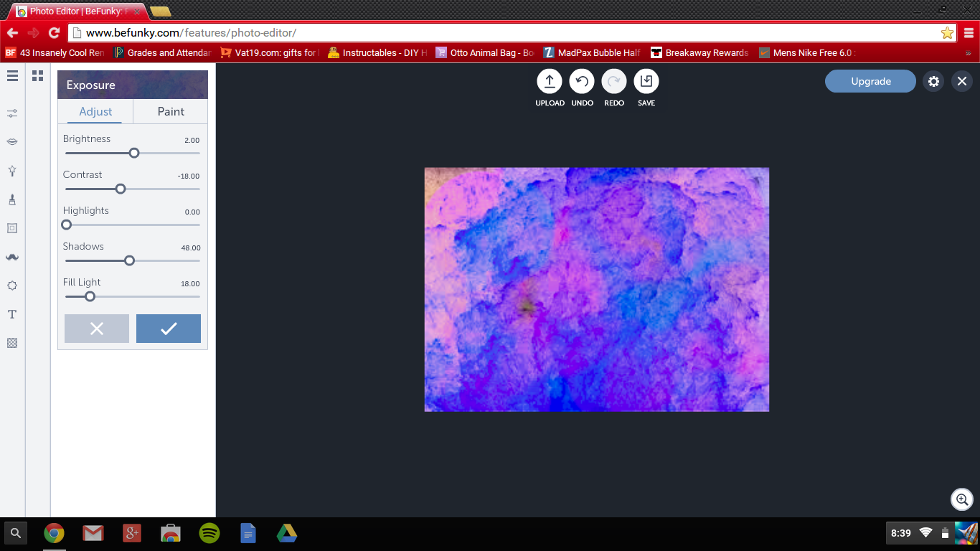Select the Touch Up lips icon
This screenshot has height=551, width=980.
(12, 142)
